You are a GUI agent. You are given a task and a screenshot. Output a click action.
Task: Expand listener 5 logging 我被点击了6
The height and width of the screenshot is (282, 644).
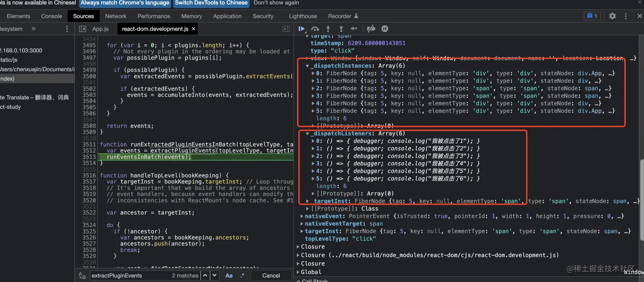point(313,179)
